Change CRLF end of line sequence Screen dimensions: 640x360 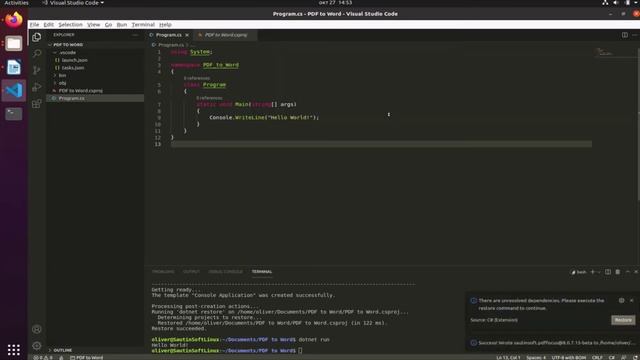597,358
